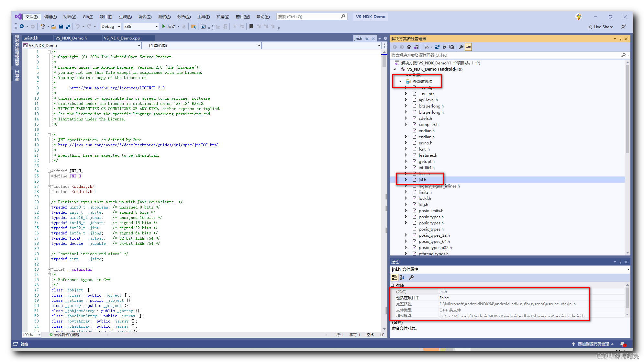Click the Home icon in Solution Explorer
The width and height of the screenshot is (644, 362).
(409, 47)
